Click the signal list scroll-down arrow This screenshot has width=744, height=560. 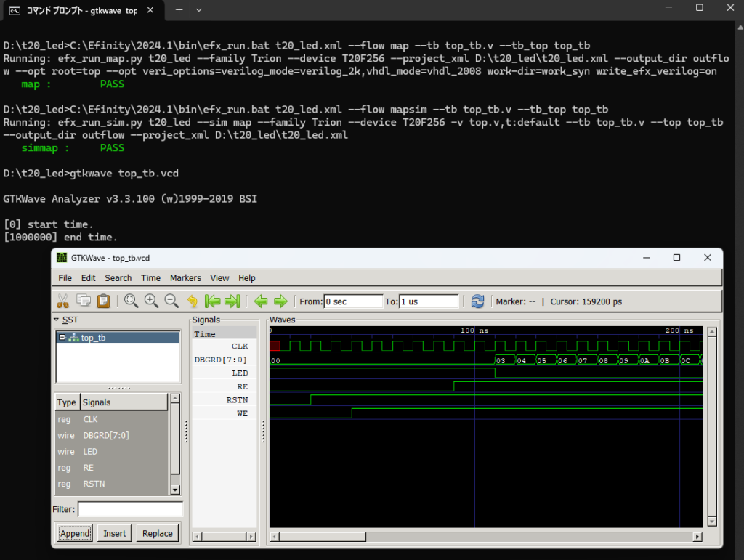coord(175,490)
